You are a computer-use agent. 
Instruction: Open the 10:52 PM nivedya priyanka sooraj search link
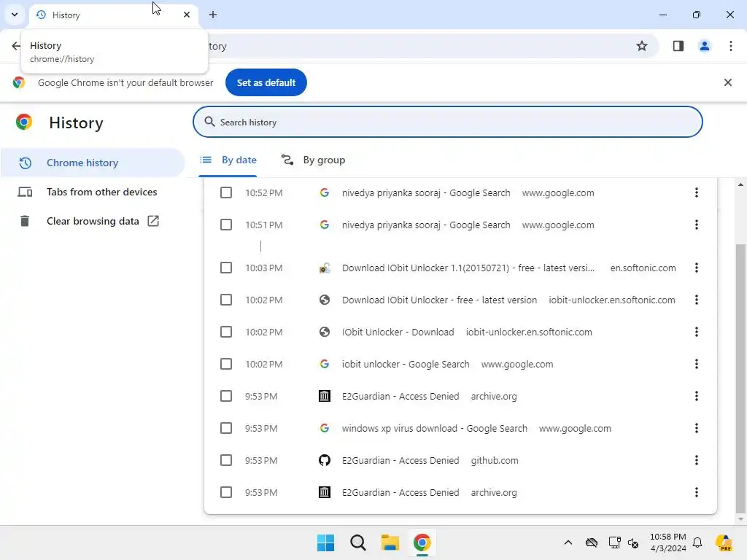pos(426,192)
